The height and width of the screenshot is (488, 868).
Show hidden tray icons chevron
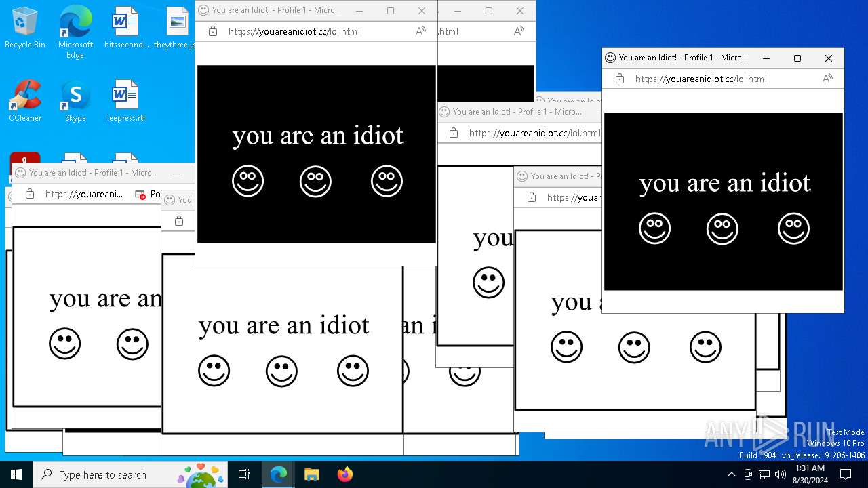click(731, 474)
